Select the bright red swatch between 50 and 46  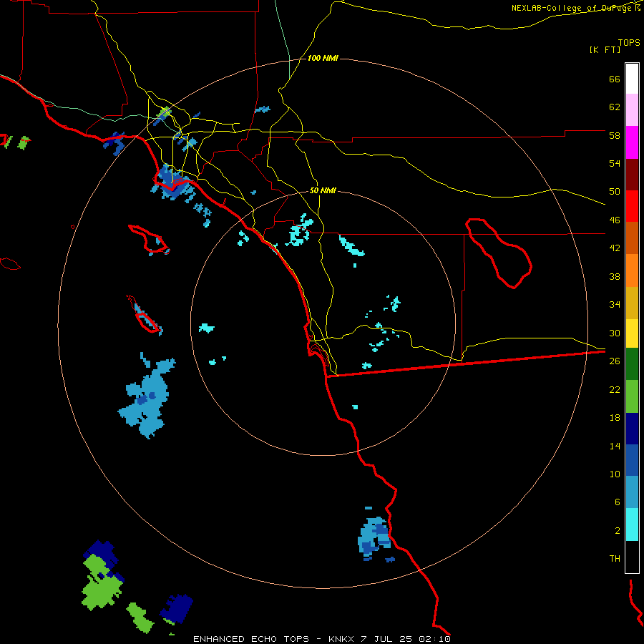point(632,206)
